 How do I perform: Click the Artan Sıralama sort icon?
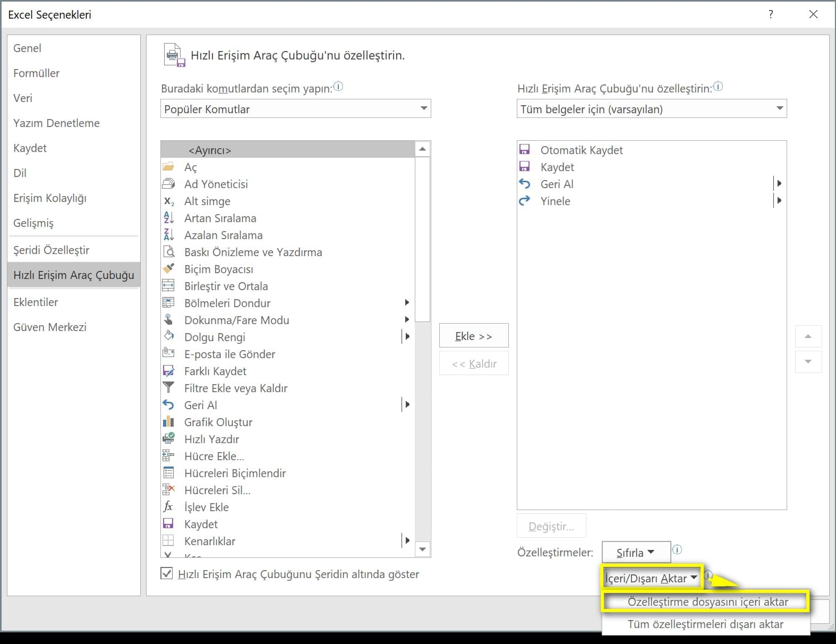pyautogui.click(x=168, y=218)
